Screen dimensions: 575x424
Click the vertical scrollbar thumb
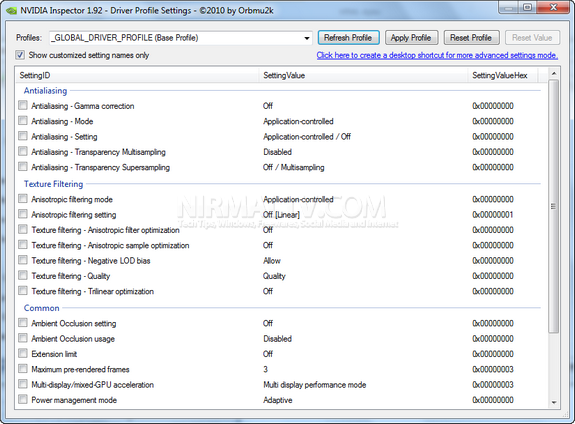[x=554, y=206]
